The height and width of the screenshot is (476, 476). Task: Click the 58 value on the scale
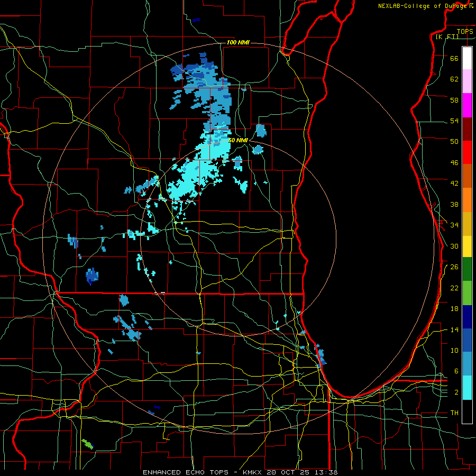454,100
